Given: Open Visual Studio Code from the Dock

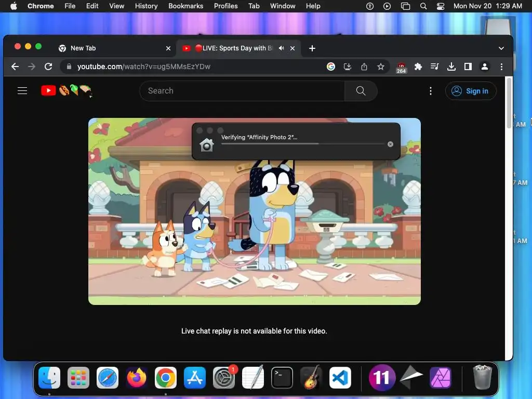Looking at the screenshot, I should 340,378.
